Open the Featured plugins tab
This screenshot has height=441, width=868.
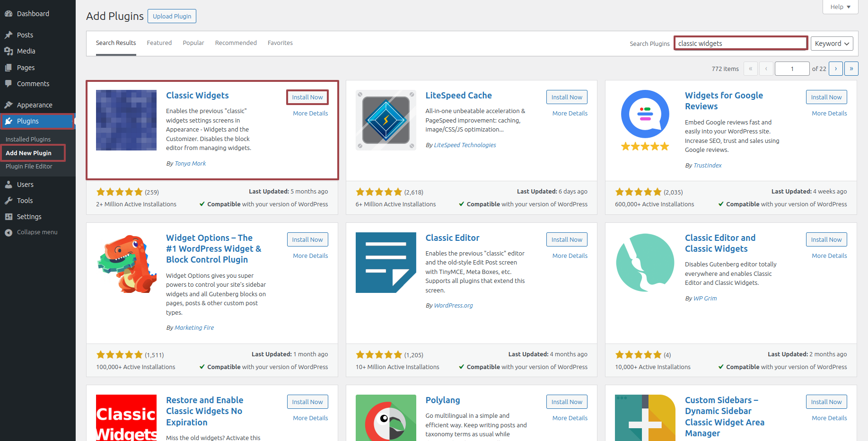coord(159,43)
